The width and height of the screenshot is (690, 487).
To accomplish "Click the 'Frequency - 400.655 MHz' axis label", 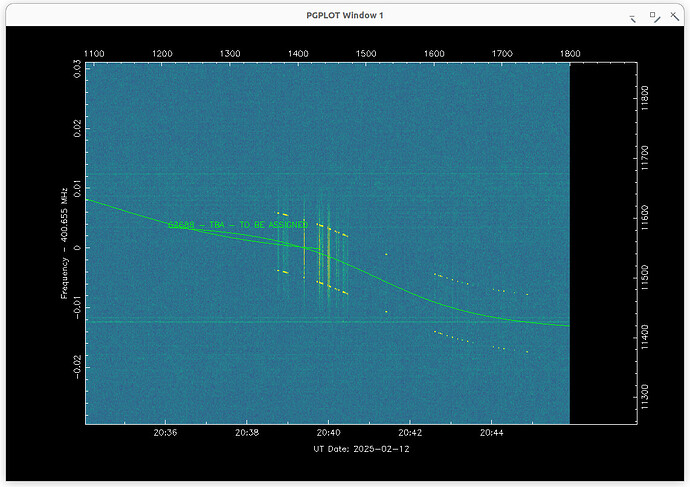I will point(64,247).
